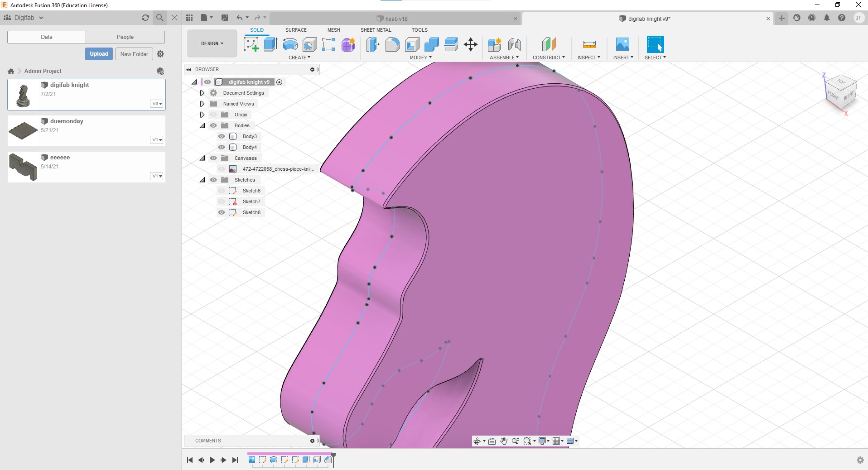This screenshot has width=868, height=470.
Task: Toggle visibility of Canvases folder
Action: [213, 158]
